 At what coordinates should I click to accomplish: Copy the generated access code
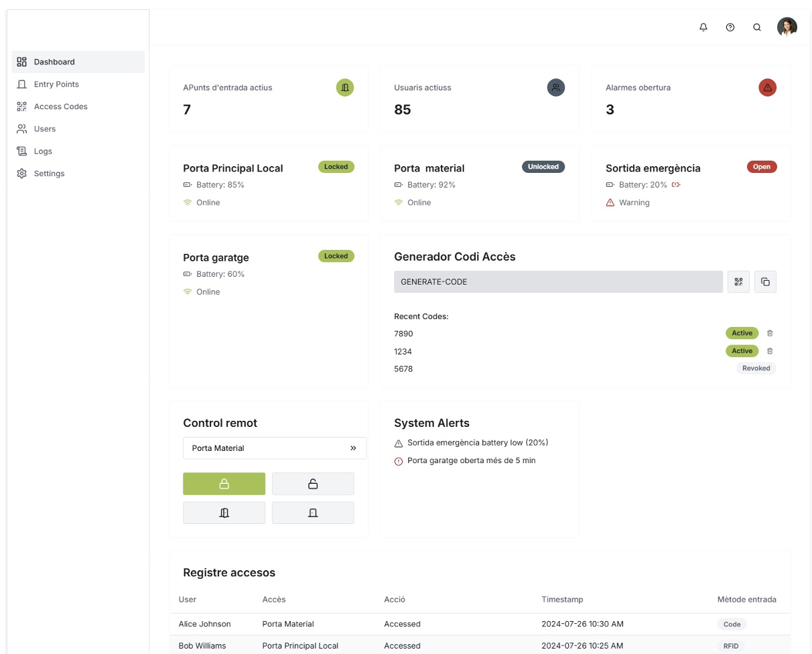click(765, 282)
